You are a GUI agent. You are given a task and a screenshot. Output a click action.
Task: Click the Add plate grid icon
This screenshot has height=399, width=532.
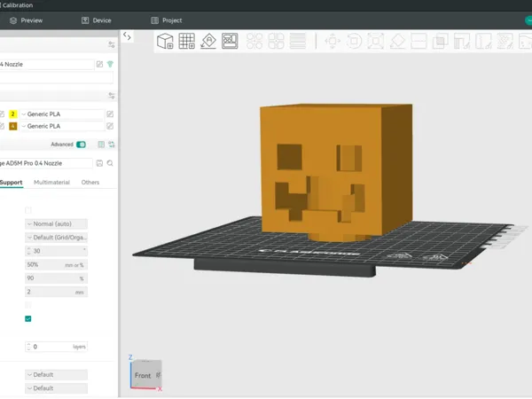pos(186,41)
